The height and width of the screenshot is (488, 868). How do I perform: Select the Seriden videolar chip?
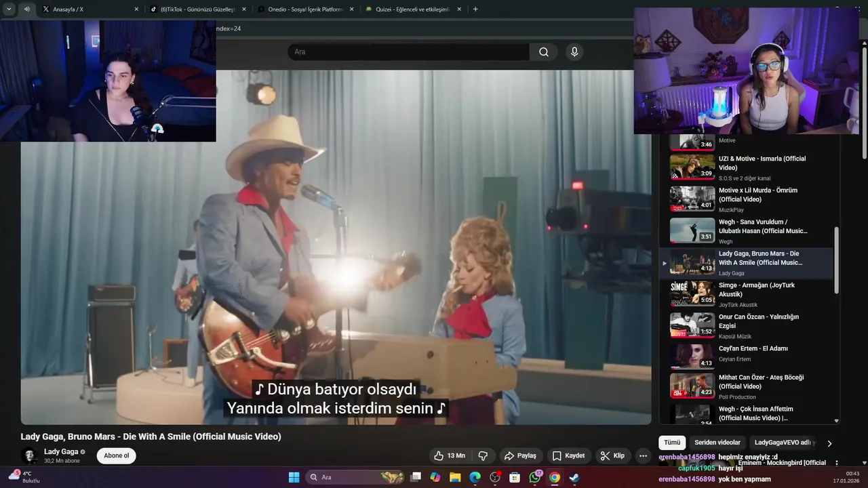pyautogui.click(x=717, y=443)
